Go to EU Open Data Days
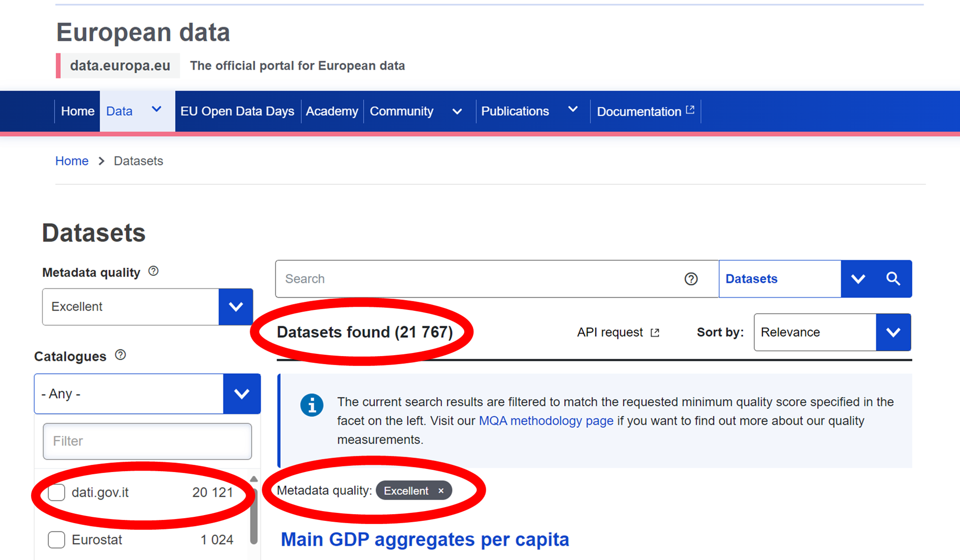The height and width of the screenshot is (560, 960). pos(237,111)
